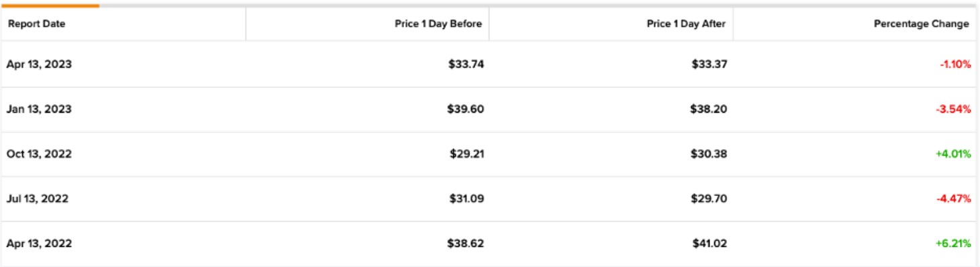Click the -3.54% percentage change value
This screenshot has height=267, width=980.
coord(953,109)
